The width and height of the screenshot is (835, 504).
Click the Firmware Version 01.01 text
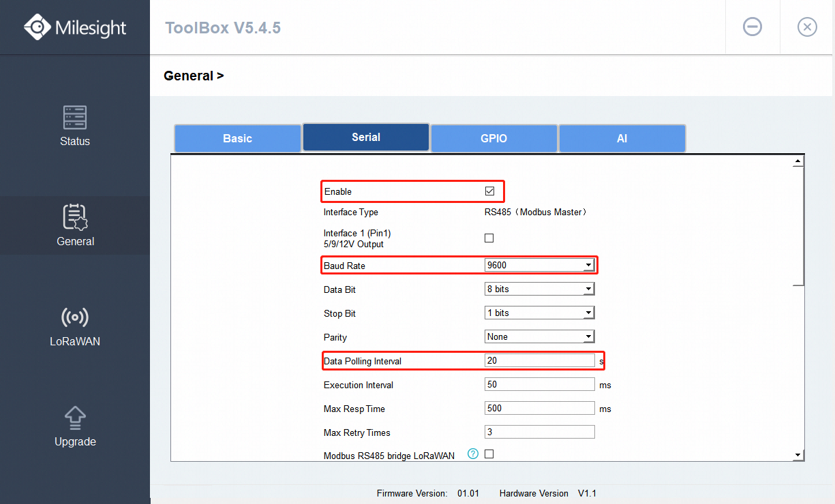(x=428, y=493)
